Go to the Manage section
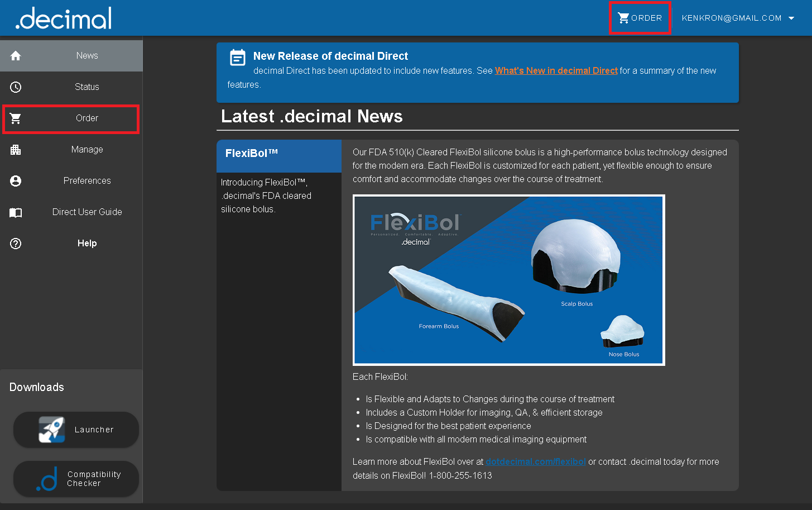The height and width of the screenshot is (510, 812). pyautogui.click(x=87, y=150)
